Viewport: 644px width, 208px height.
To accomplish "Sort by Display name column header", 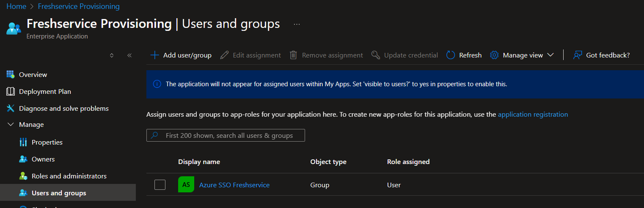I will click(199, 161).
